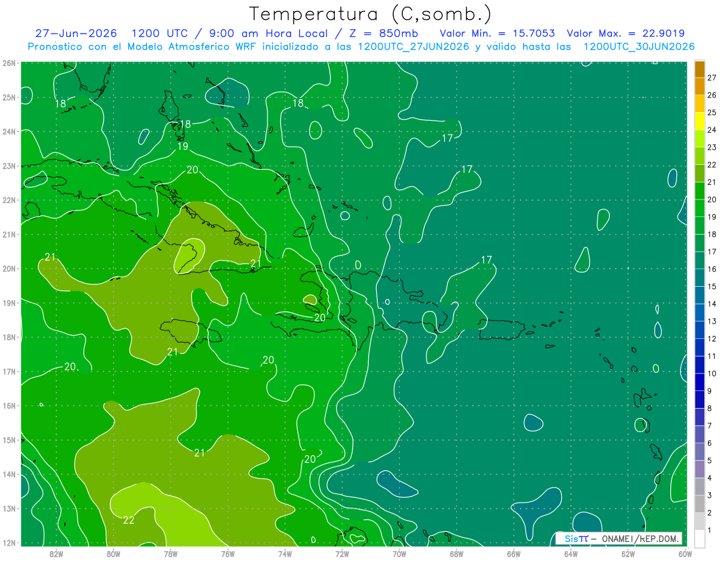
Task: Select the color legend value "16"
Action: click(x=712, y=269)
